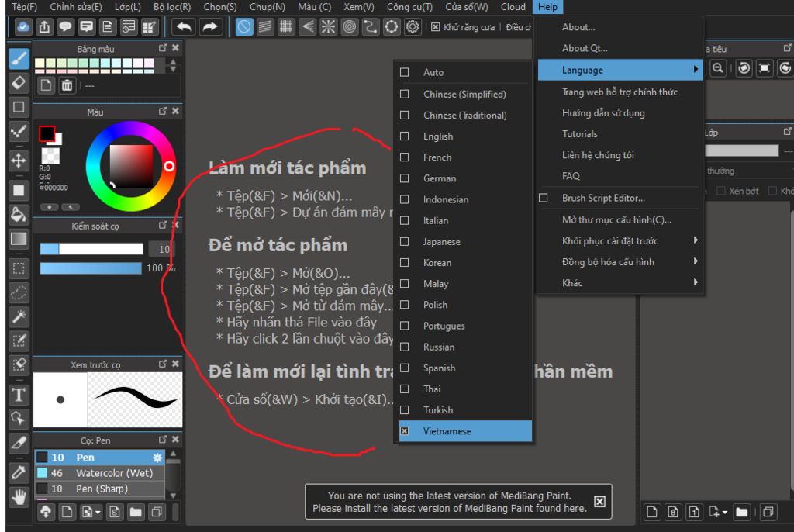The height and width of the screenshot is (532, 794).
Task: Open the Lớp(L) menu
Action: click(128, 7)
